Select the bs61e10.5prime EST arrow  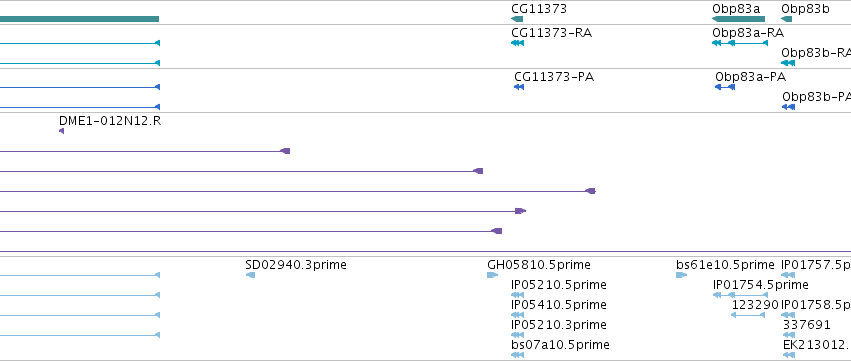681,275
